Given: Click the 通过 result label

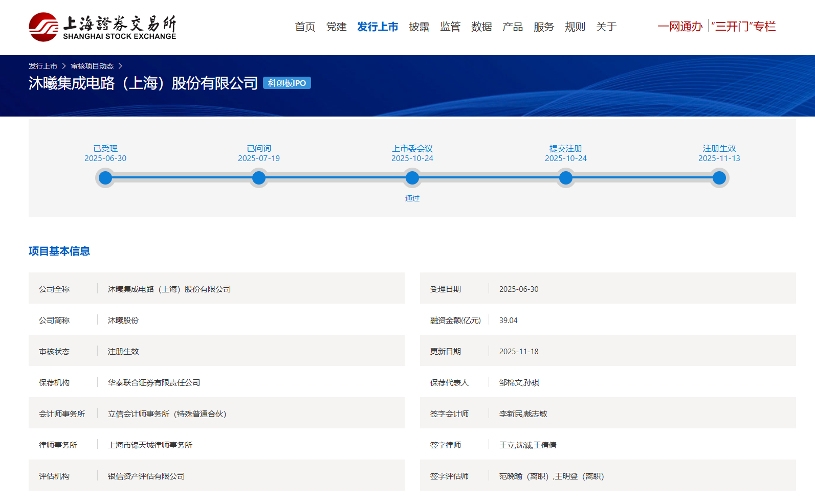Looking at the screenshot, I should [x=412, y=198].
